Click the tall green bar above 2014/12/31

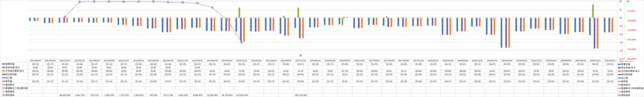click(239, 13)
